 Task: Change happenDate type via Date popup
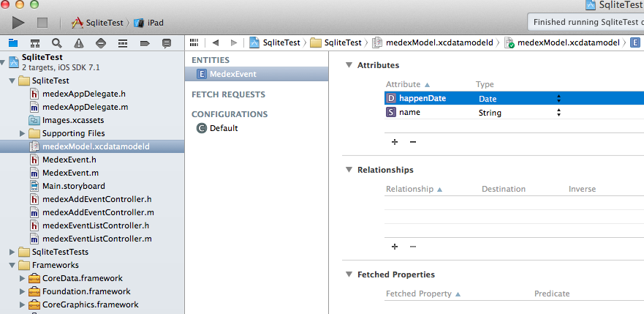(519, 99)
